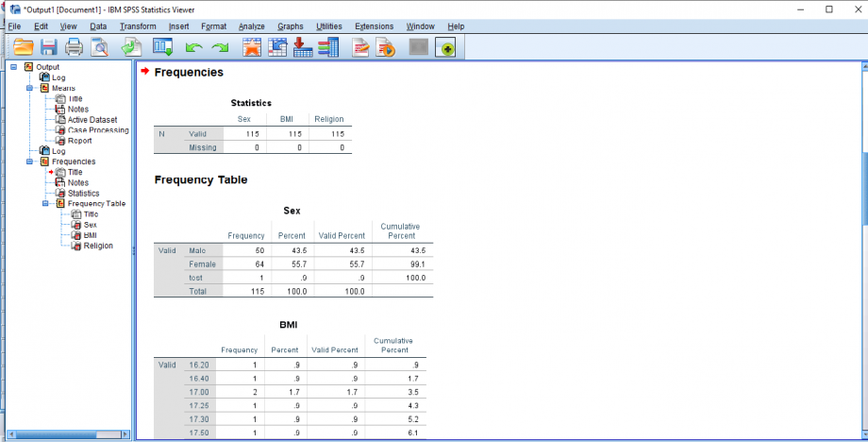Click the Undo toolbar arrow

[x=193, y=47]
